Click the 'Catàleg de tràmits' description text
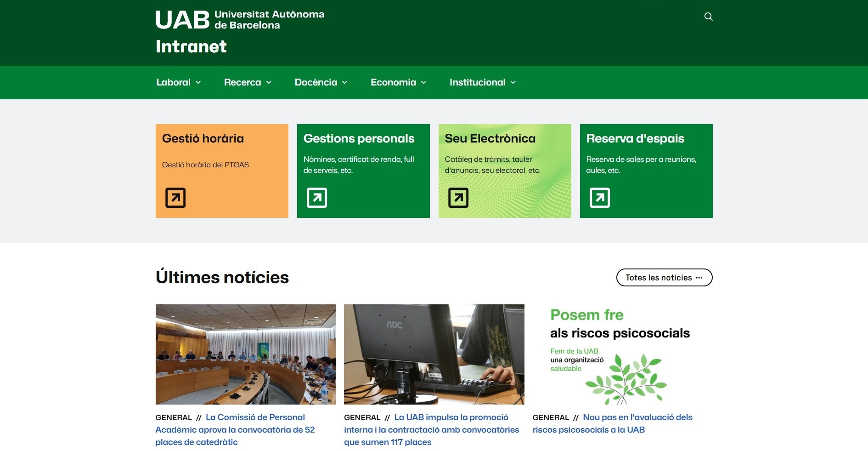 (x=492, y=165)
